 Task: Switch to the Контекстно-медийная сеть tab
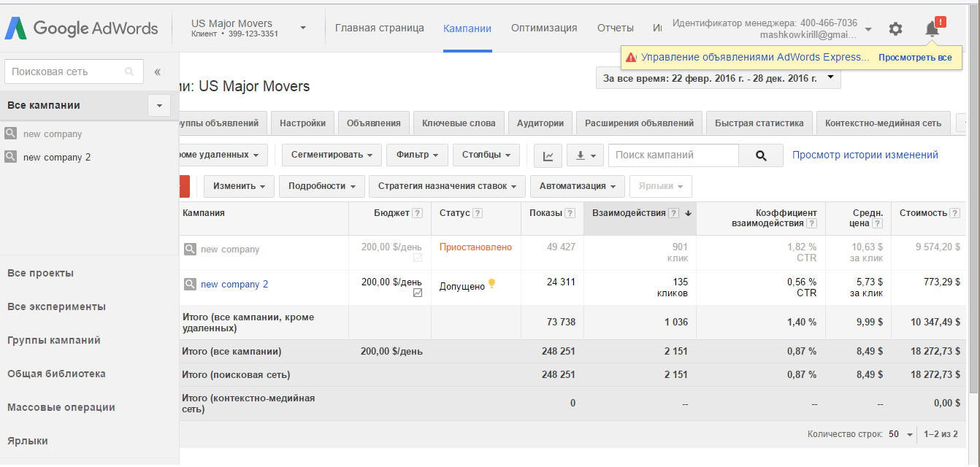click(x=884, y=123)
